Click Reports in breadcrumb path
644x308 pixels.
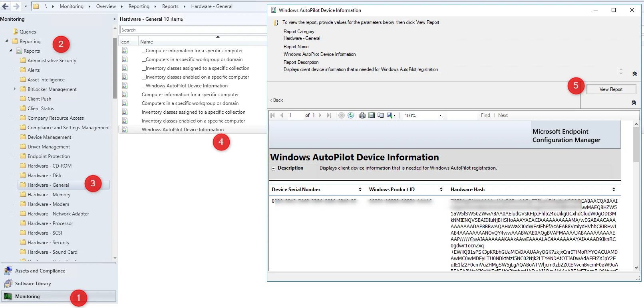click(x=170, y=6)
